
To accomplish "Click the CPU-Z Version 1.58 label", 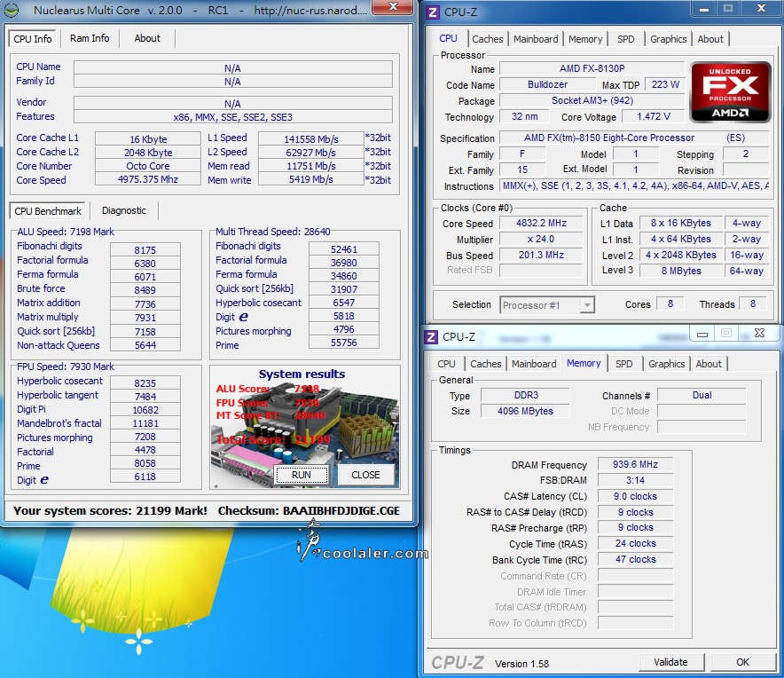I will point(521,664).
